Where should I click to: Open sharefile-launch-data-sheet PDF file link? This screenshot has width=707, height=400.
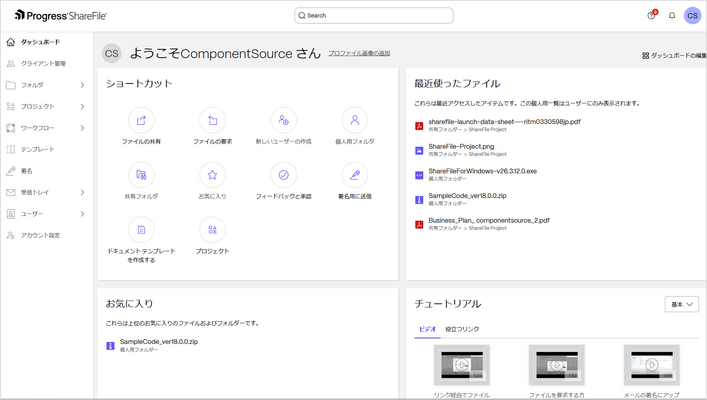coord(504,122)
